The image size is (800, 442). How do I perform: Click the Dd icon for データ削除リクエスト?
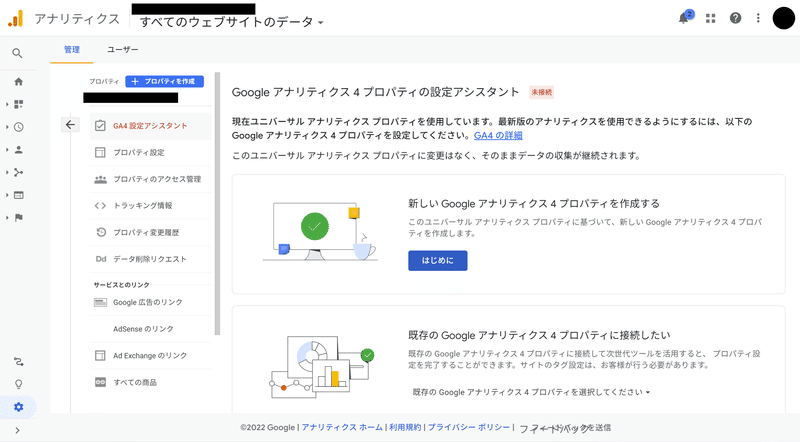tap(101, 259)
